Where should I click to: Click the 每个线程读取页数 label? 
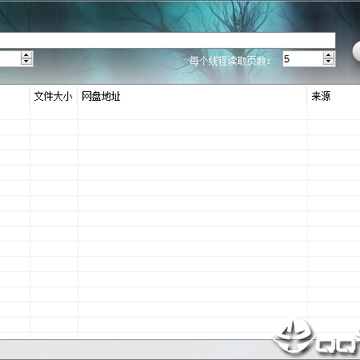pyautogui.click(x=230, y=61)
